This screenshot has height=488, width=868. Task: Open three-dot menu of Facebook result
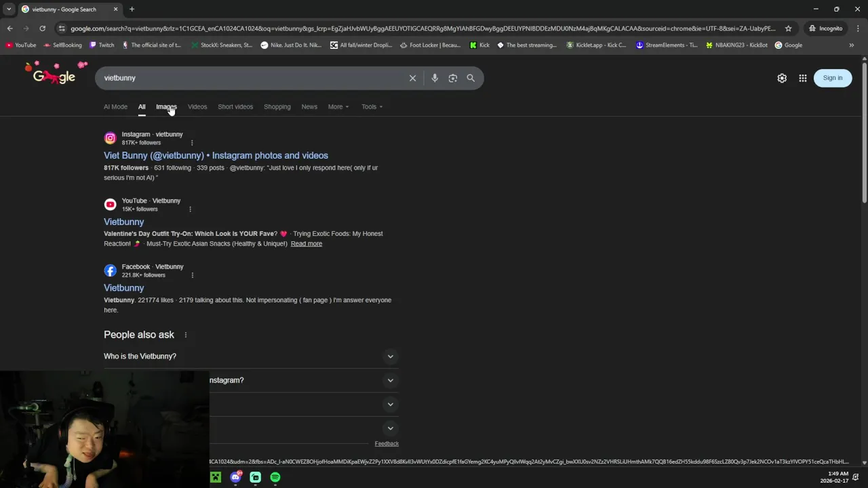tap(193, 275)
